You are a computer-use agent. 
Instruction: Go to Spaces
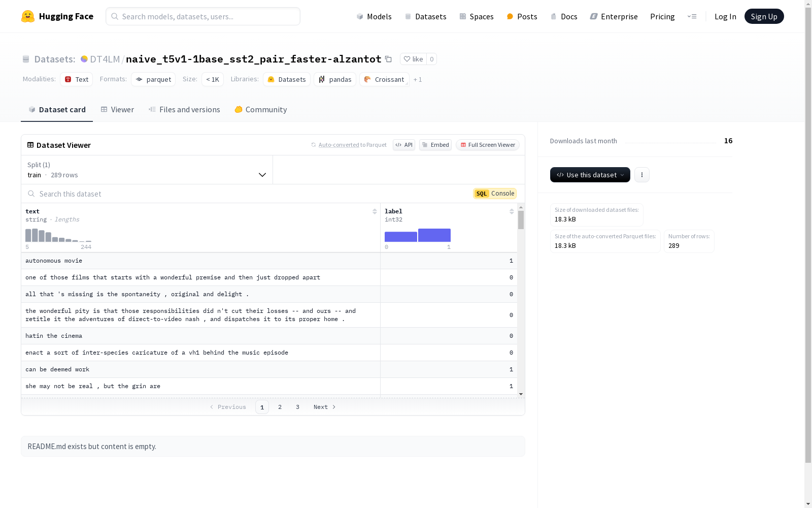point(477,16)
